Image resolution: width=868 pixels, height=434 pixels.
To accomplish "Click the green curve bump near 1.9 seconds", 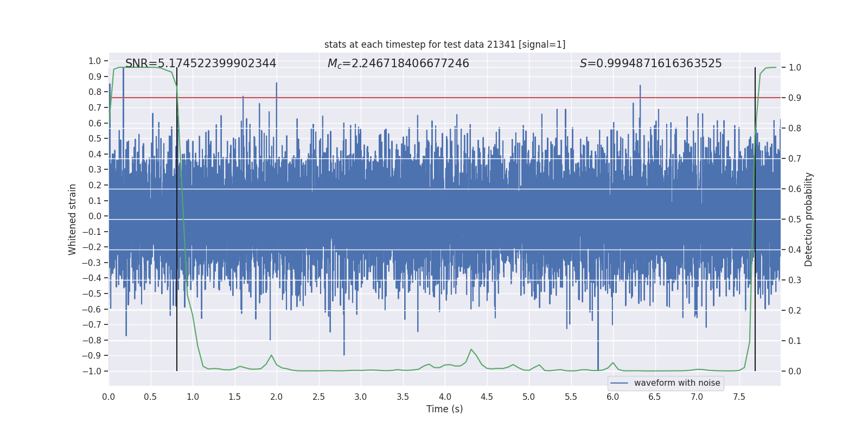I will point(271,355).
